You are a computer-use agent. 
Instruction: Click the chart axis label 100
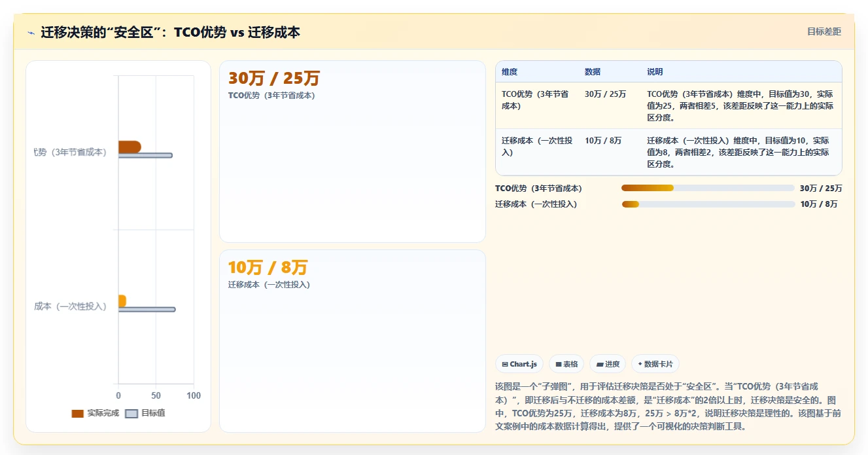pos(194,396)
